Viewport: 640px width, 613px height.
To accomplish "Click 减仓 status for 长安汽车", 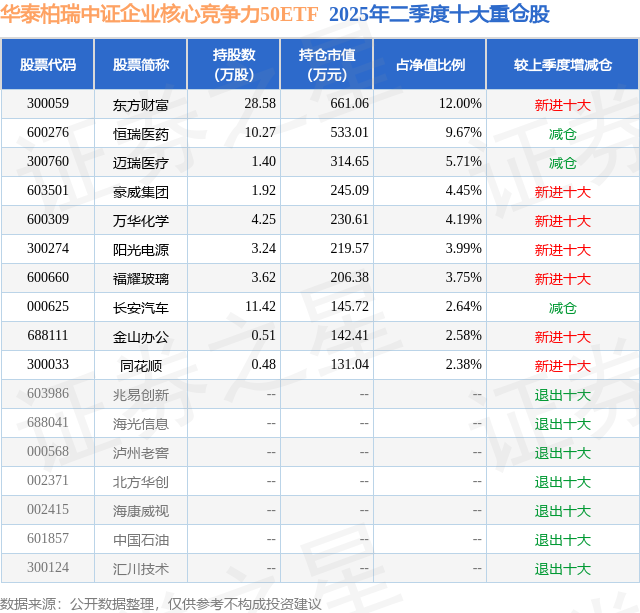I will [562, 308].
